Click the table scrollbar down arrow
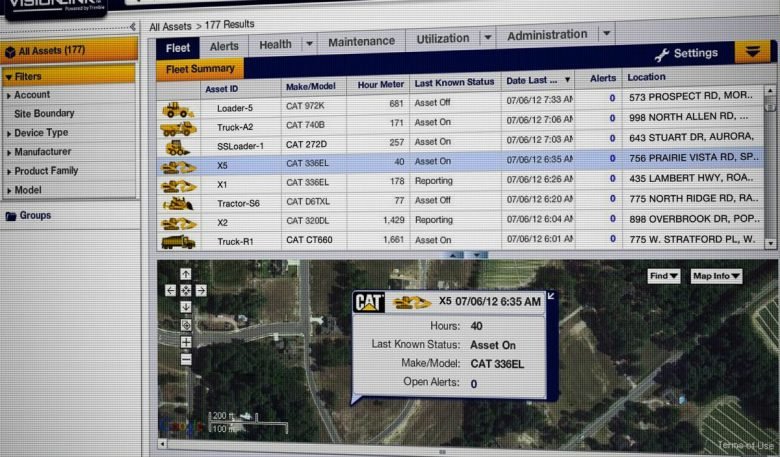The height and width of the screenshot is (457, 780). point(771,244)
